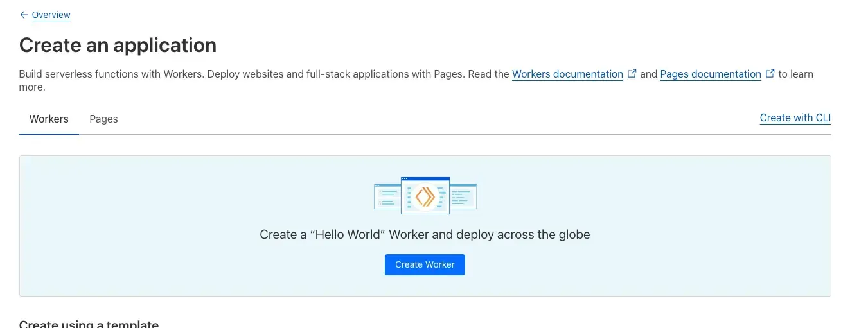The image size is (868, 328).
Task: Click the Hello World Worker headline text
Action: point(425,234)
